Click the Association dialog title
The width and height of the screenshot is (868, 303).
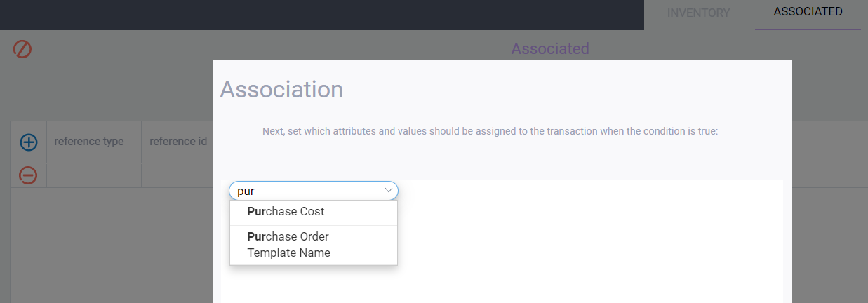point(281,90)
